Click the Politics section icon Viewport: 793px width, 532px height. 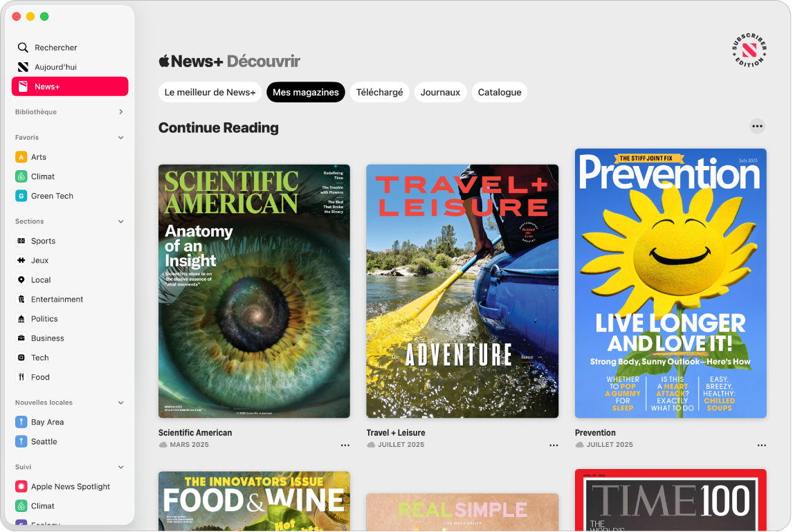tap(21, 318)
